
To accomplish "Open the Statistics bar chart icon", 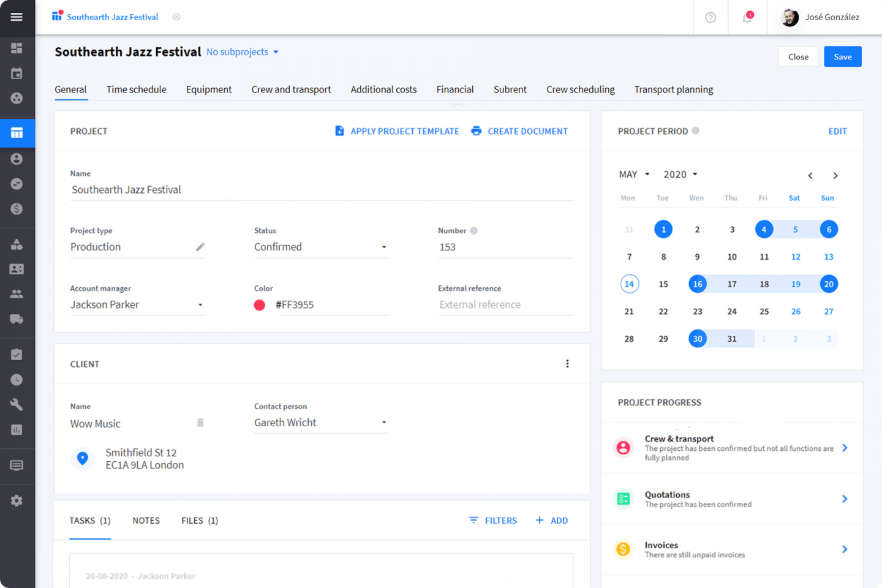I will coord(17,429).
